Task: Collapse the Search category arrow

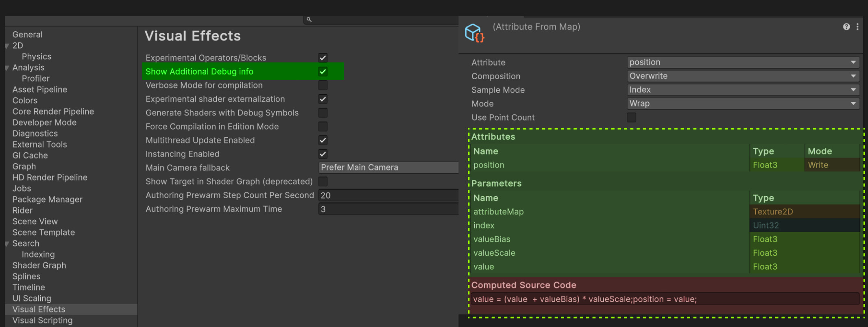Action: [x=7, y=244]
